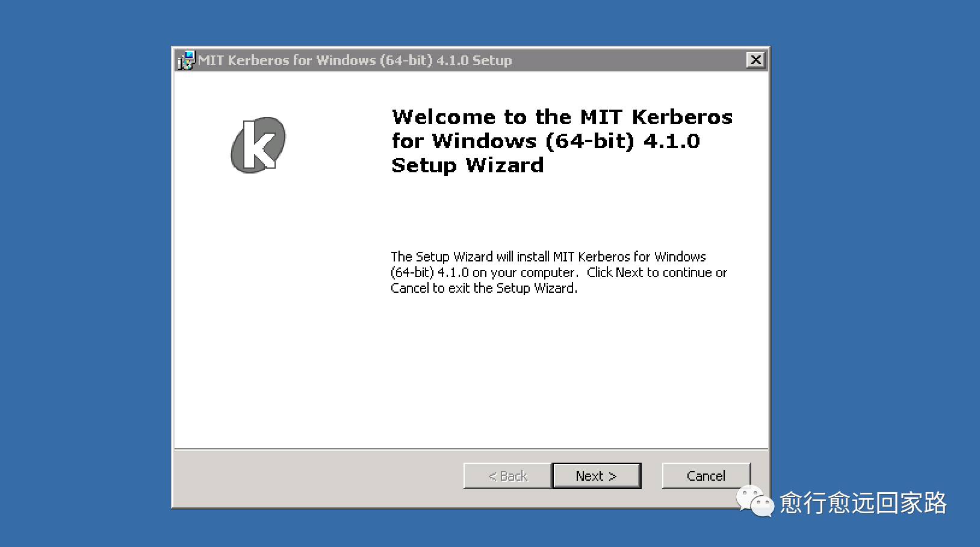Click the Welcome to MIT Kerberos heading
This screenshot has height=547, width=980.
point(562,141)
